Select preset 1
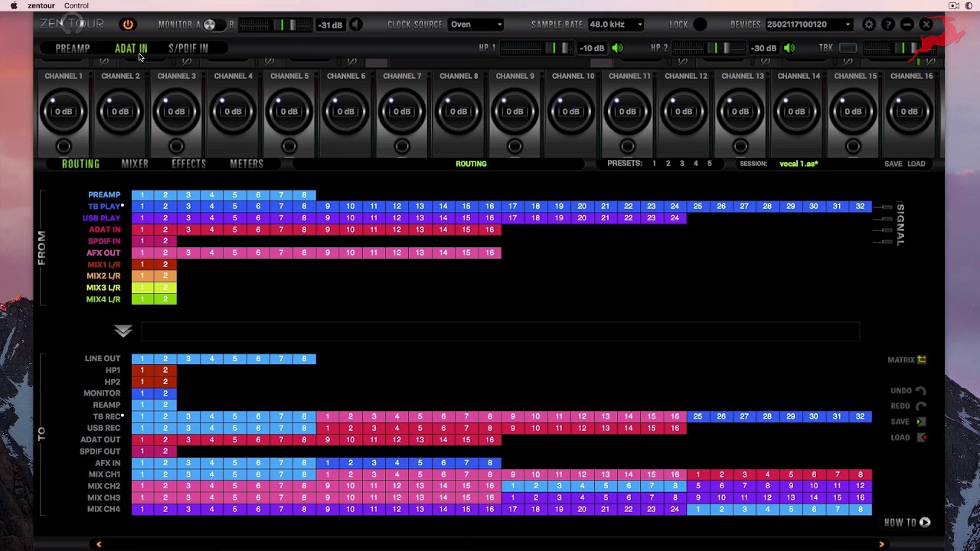This screenshot has height=551, width=980. coord(654,164)
